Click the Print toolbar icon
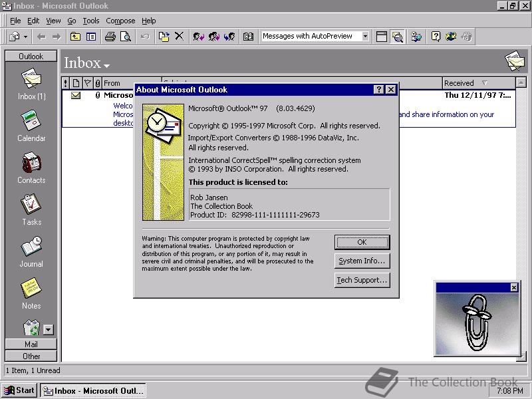Screen dimensions: 532x399 coord(110,37)
